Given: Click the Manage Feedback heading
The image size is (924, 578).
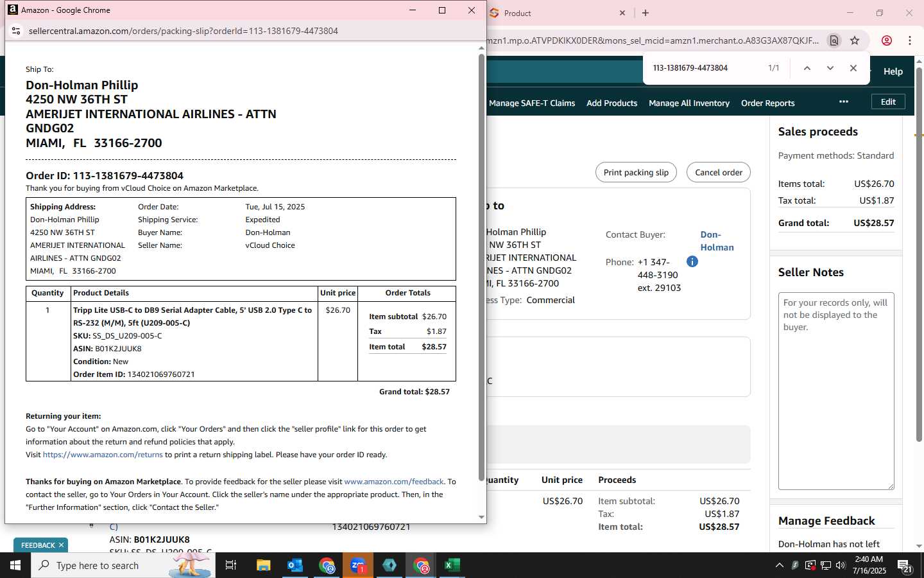Looking at the screenshot, I should [x=826, y=521].
